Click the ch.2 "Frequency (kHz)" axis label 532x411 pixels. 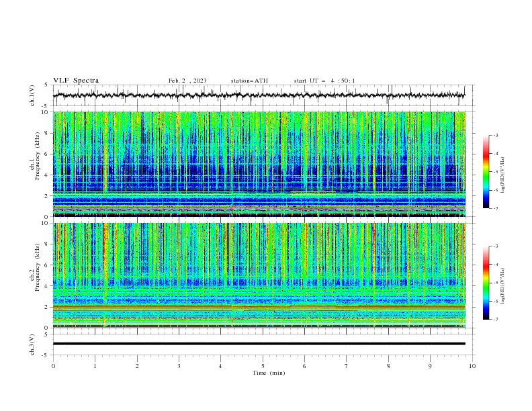click(x=37, y=267)
